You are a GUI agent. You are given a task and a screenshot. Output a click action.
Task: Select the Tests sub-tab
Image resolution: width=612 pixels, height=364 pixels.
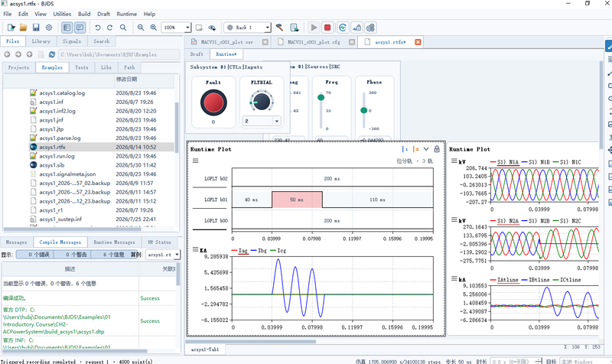(82, 67)
